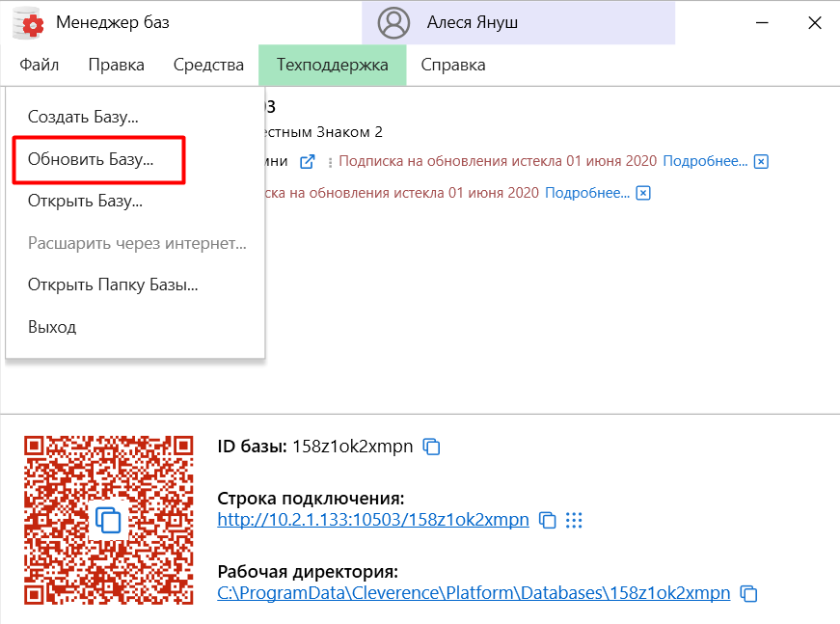This screenshot has width=840, height=624.
Task: Open the Правка menu
Action: (x=117, y=65)
